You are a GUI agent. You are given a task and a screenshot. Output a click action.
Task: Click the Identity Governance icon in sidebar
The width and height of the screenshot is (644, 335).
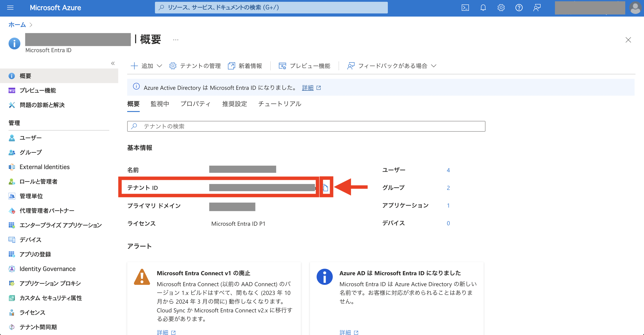tap(12, 269)
